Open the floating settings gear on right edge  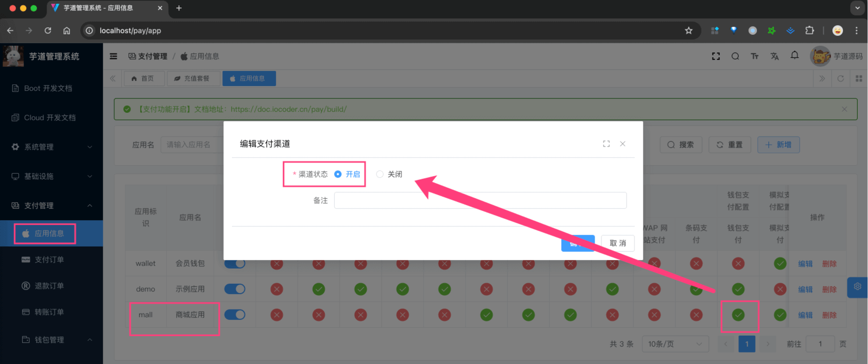coord(858,287)
